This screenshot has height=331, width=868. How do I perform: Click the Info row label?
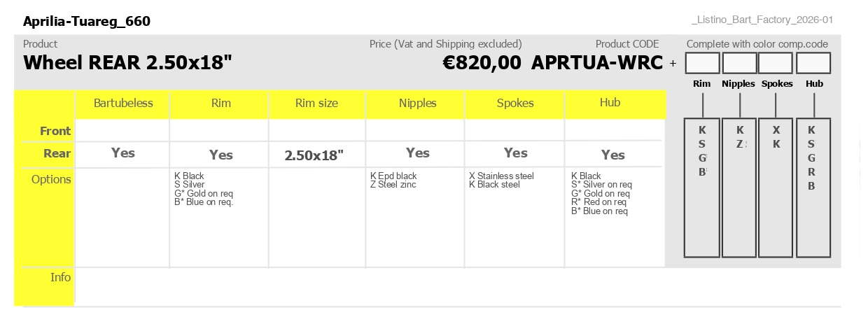coord(61,277)
